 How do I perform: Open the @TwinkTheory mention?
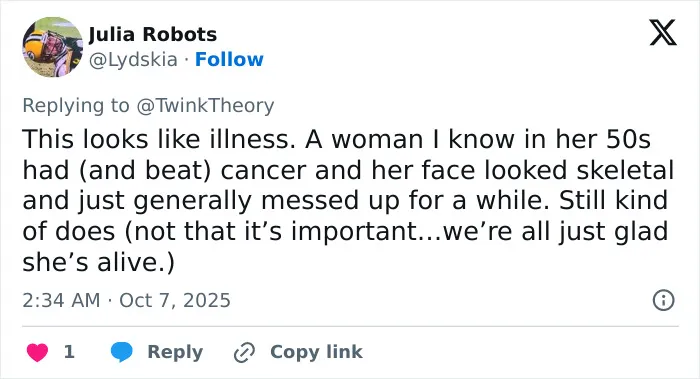(x=205, y=106)
